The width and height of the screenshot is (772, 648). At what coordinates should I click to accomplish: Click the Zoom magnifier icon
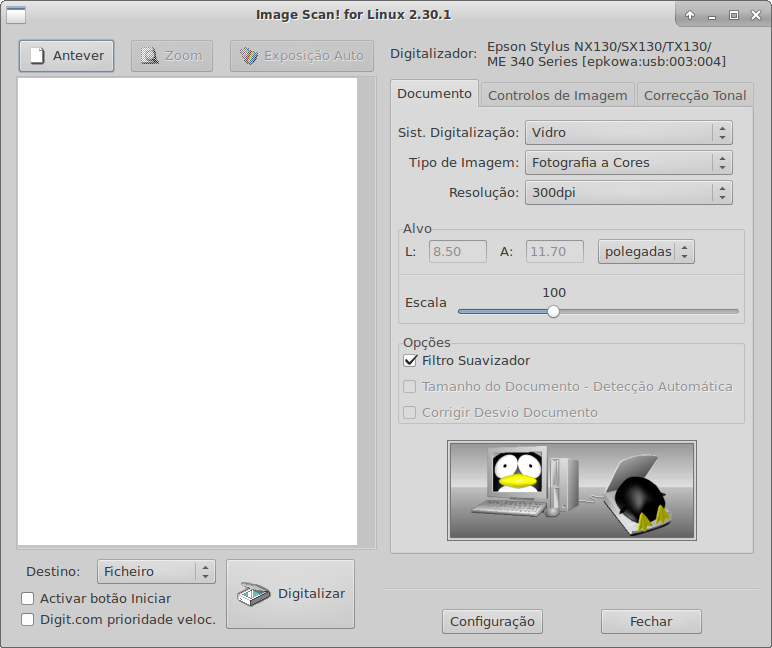click(x=150, y=56)
